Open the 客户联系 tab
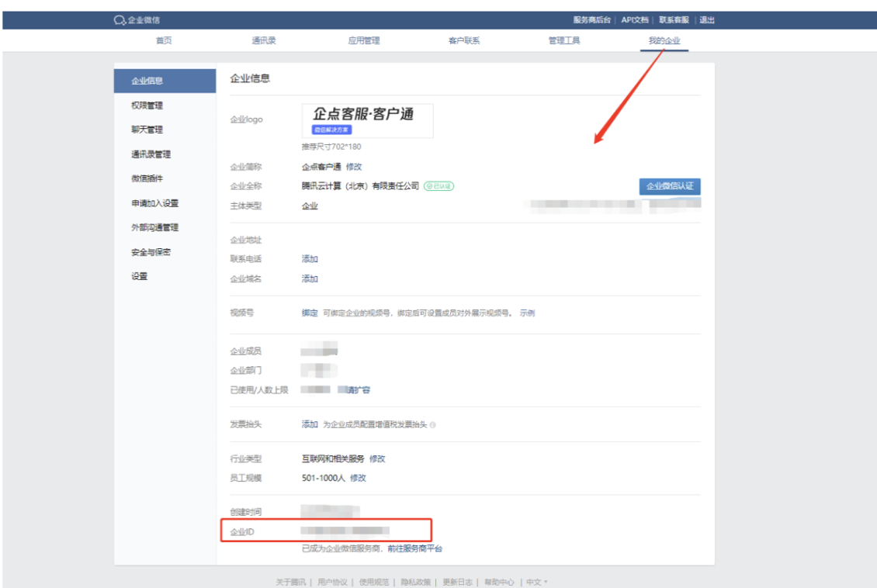Screen dimensions: 877x588 click(463, 41)
